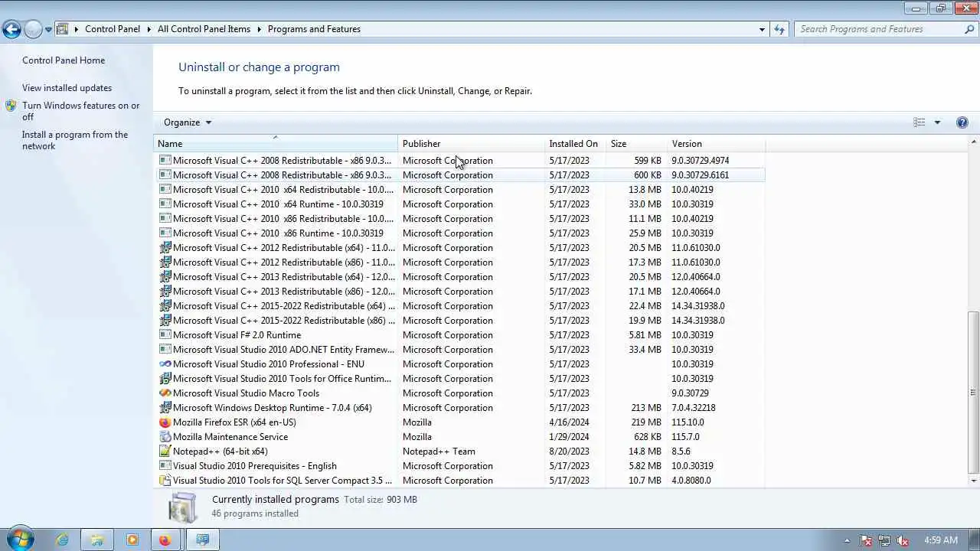
Task: Open recent pages dropdown arrow
Action: pyautogui.click(x=49, y=30)
